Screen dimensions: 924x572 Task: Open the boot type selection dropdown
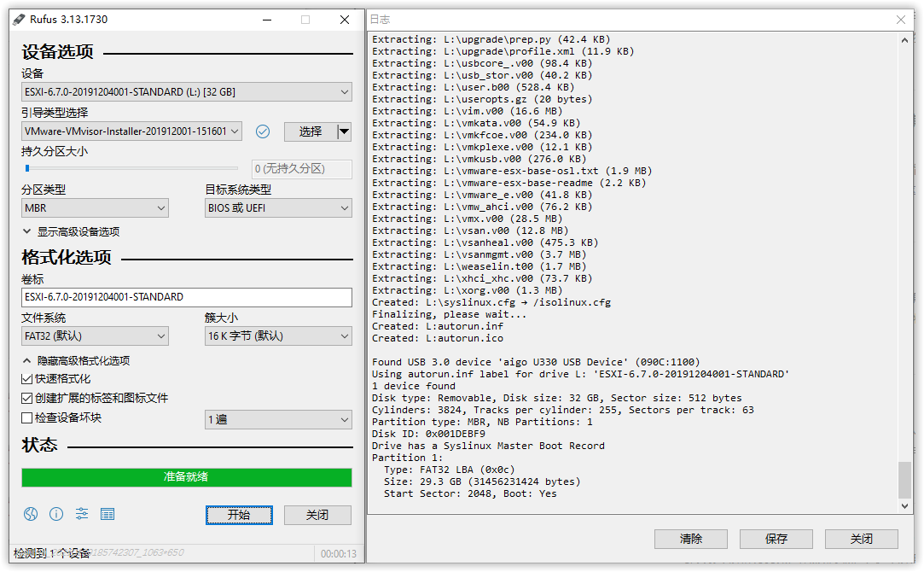point(131,131)
